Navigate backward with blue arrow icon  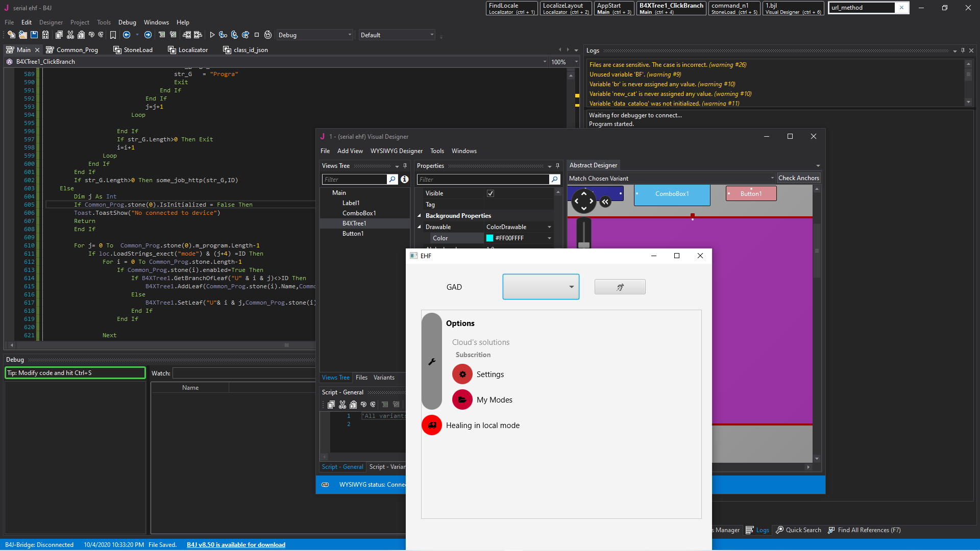coord(127,35)
